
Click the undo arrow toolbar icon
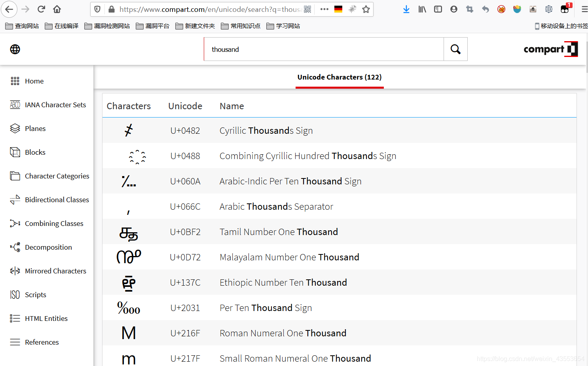(486, 9)
